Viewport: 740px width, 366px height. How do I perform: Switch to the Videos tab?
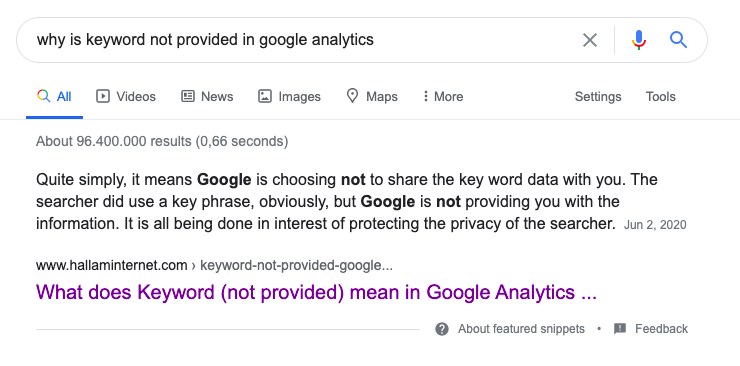126,96
